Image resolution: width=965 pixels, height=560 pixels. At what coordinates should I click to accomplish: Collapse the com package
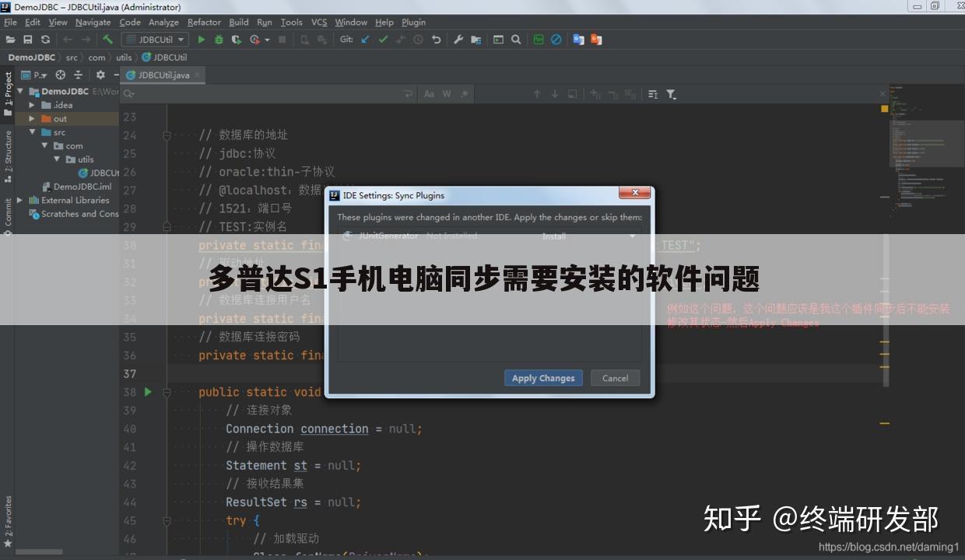coord(44,145)
